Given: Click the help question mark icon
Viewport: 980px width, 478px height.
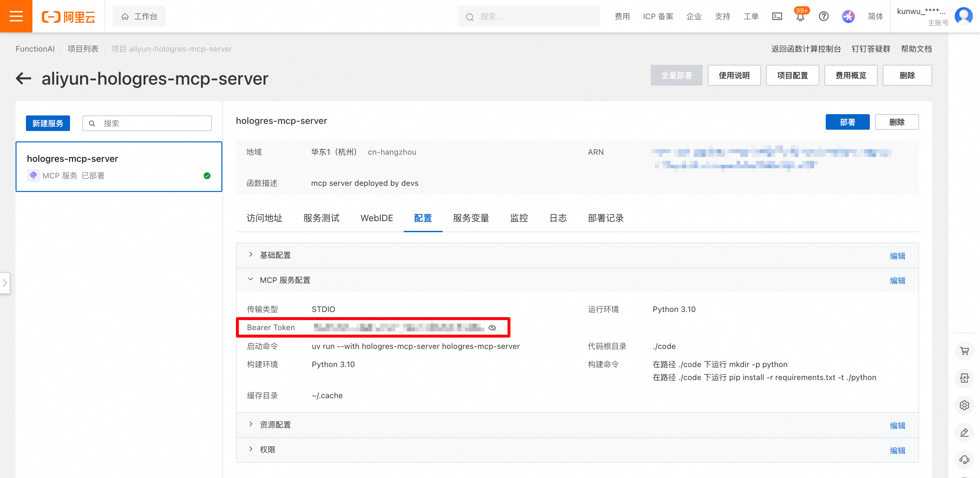Looking at the screenshot, I should 824,16.
